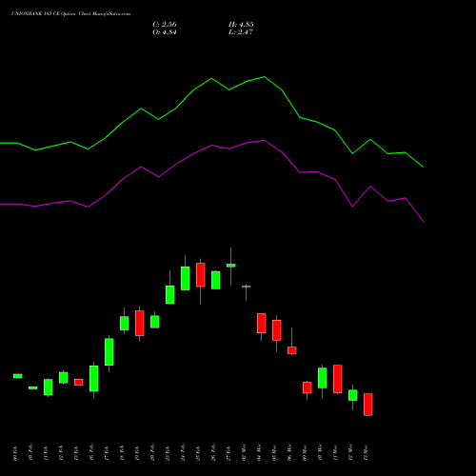The height and width of the screenshot is (476, 476).
Task: Click the 27 Feb date label
Action: (x=228, y=453)
